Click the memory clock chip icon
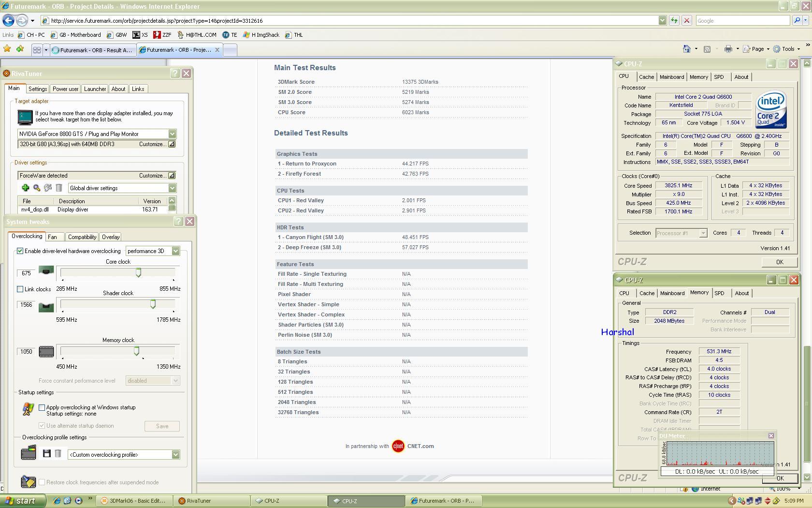This screenshot has height=508, width=812. coord(46,352)
